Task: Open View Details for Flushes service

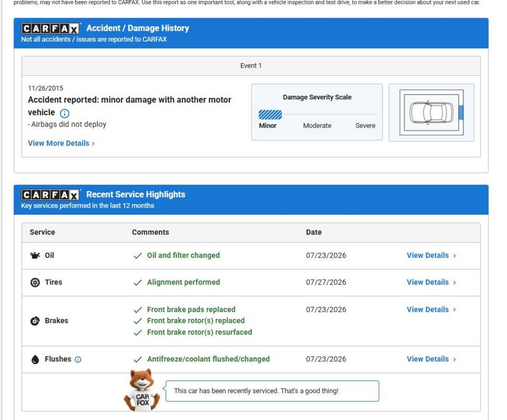Action: (431, 359)
